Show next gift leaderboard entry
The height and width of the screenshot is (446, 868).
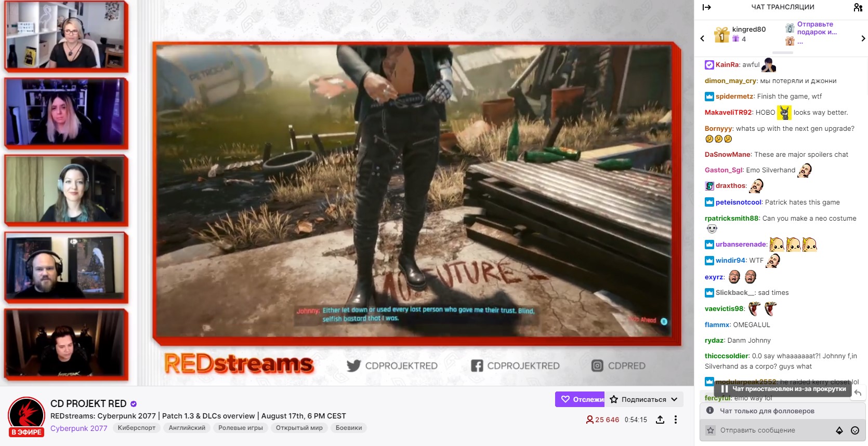coord(863,38)
